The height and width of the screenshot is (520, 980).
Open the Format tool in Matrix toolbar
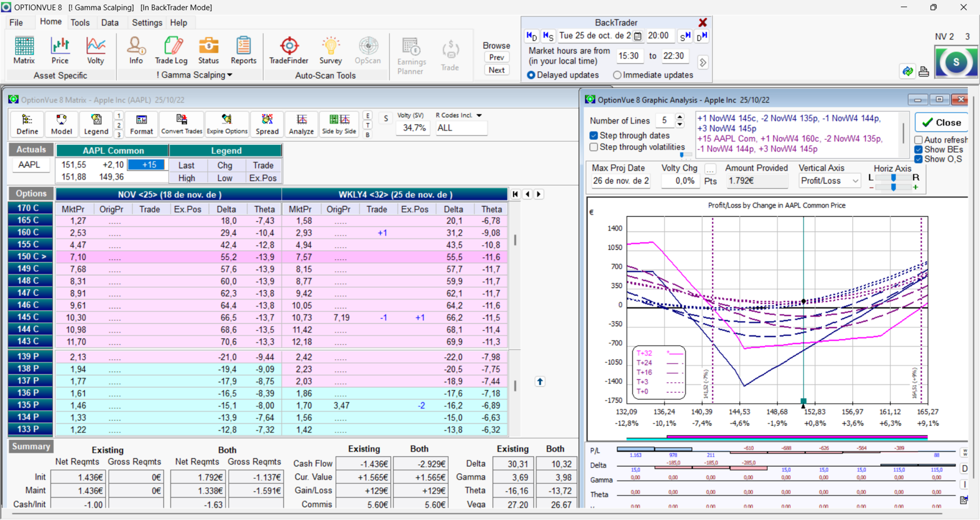pos(141,124)
